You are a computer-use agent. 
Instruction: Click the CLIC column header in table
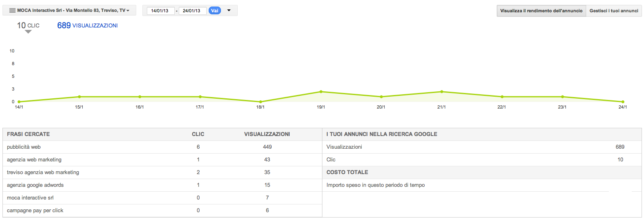click(x=198, y=134)
